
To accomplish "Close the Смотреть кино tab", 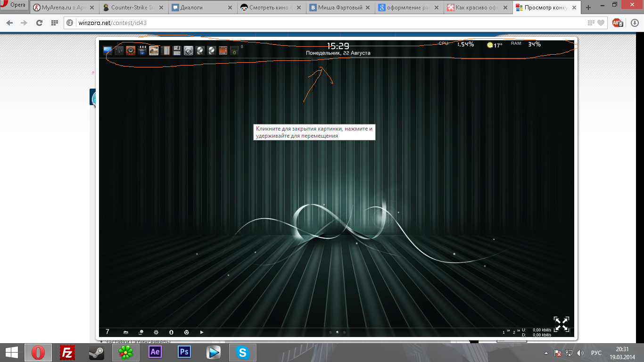I will (299, 8).
